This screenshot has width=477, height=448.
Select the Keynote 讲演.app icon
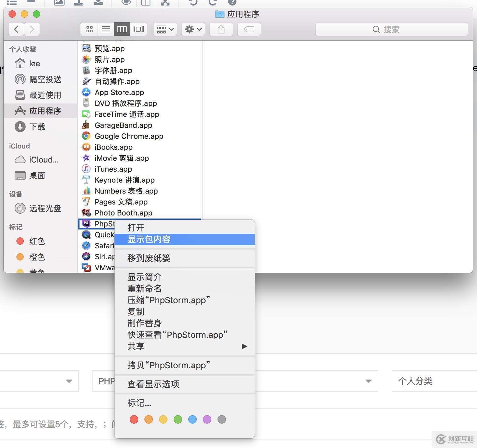click(x=87, y=180)
